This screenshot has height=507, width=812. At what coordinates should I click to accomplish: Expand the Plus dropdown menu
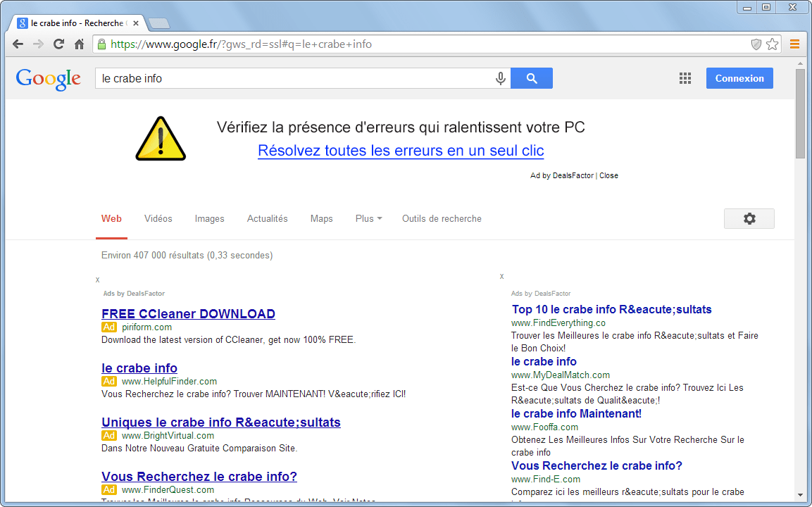click(369, 218)
